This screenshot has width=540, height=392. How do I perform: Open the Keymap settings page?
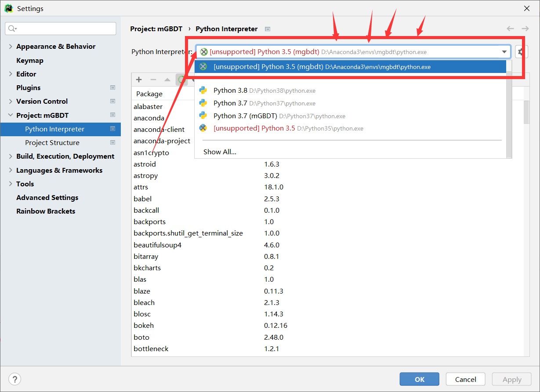click(x=30, y=60)
